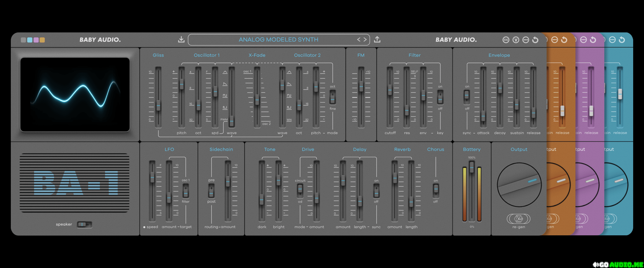Toggle the Chorus on/off switch
The width and height of the screenshot is (644, 268).
coord(436,191)
